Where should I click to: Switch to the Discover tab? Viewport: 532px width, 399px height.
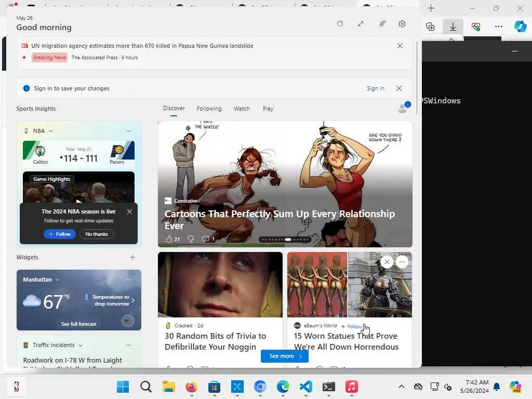(x=174, y=108)
